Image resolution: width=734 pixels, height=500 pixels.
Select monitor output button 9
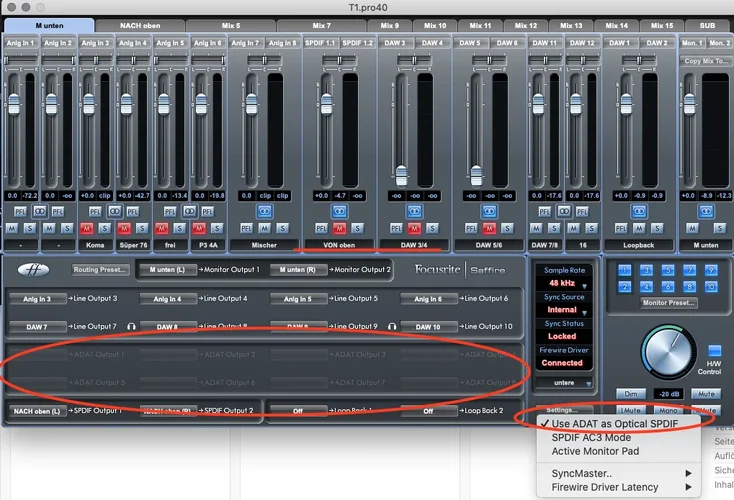pos(711,270)
